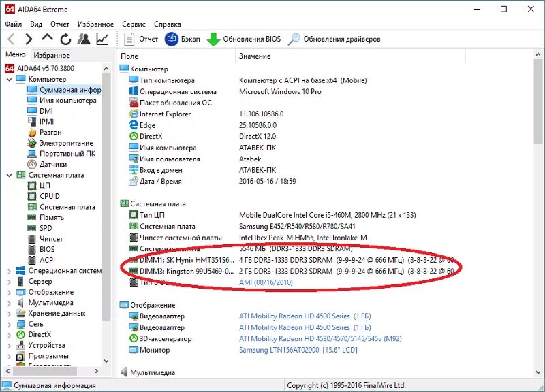545x392 pixels.
Task: Go back with the left arrow toolbar icon
Action: pyautogui.click(x=11, y=39)
